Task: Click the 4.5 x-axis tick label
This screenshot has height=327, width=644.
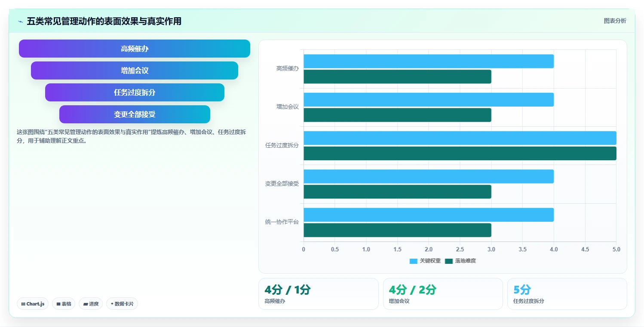Action: (585, 250)
